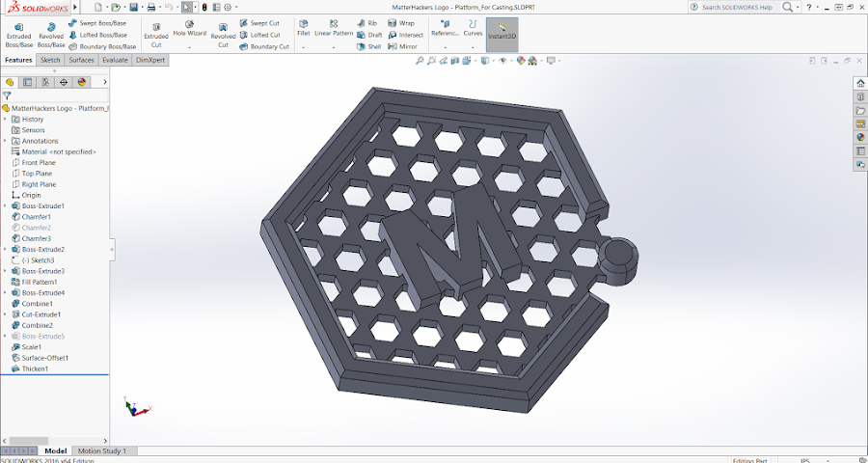Open the Motion Study 1 tab
868x463 pixels.
coord(101,450)
